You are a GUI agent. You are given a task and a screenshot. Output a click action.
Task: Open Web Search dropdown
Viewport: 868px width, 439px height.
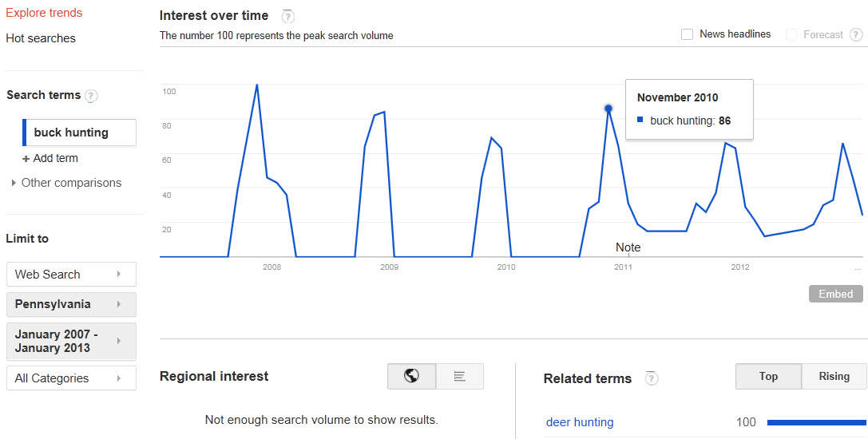pos(71,274)
